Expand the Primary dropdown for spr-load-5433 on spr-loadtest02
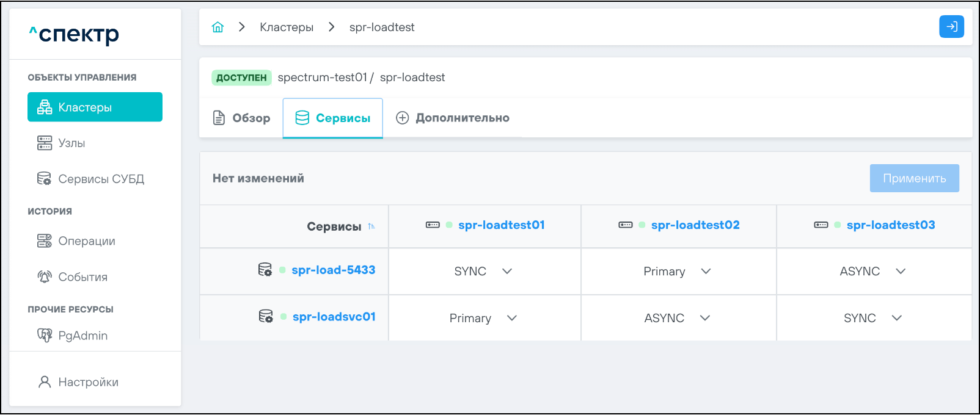This screenshot has height=415, width=980. click(x=706, y=272)
